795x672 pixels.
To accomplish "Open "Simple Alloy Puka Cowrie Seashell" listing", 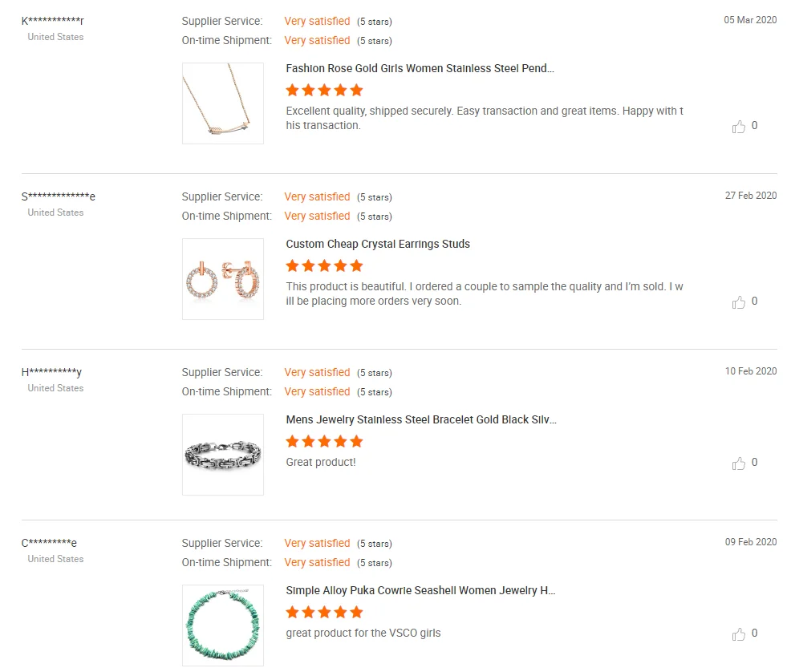I will [420, 591].
